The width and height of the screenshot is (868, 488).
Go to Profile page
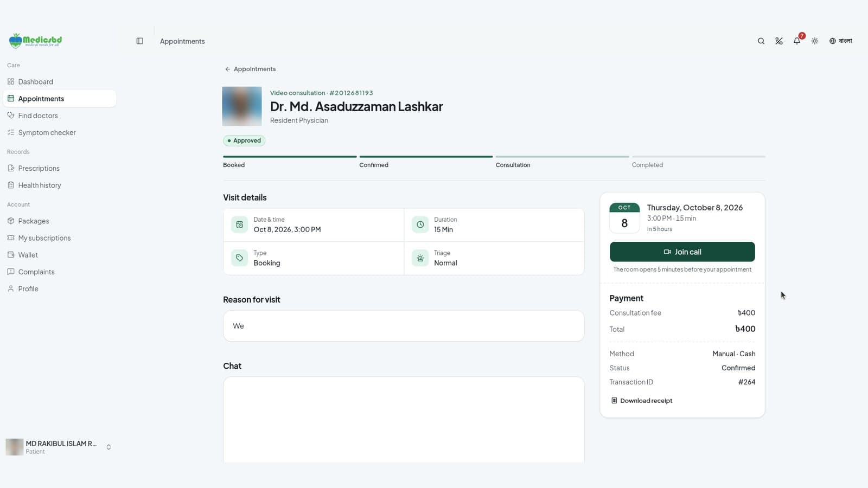click(60, 288)
